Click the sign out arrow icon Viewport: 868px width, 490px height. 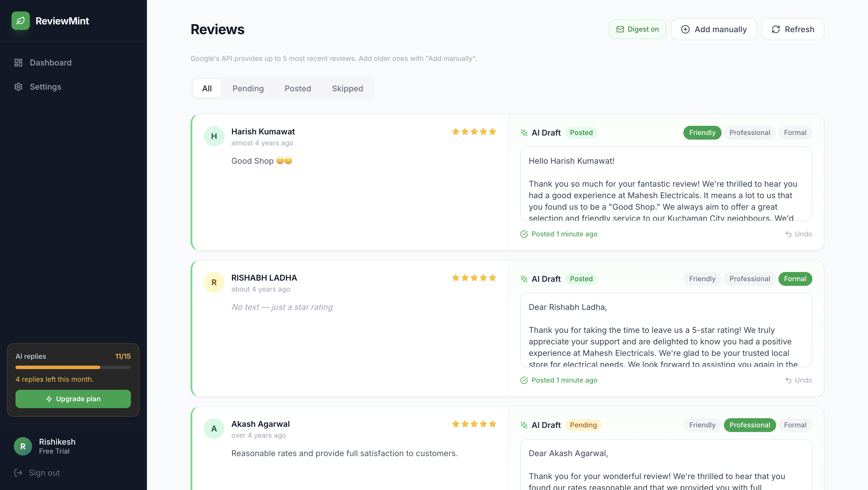click(x=18, y=472)
